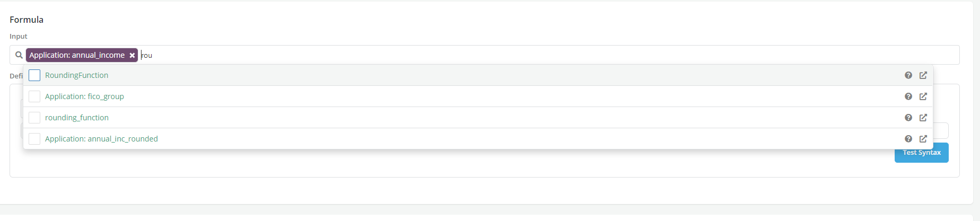Click the search magnifier icon in Input

(x=19, y=55)
